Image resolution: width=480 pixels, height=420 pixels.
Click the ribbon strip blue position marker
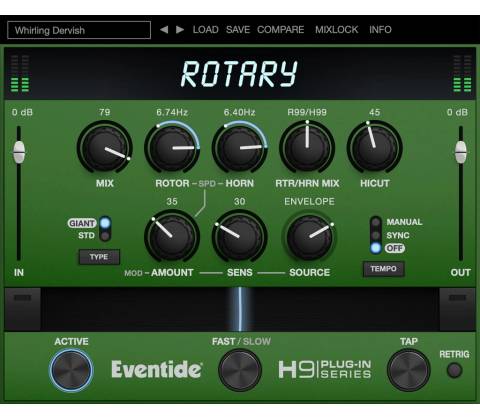[240, 309]
